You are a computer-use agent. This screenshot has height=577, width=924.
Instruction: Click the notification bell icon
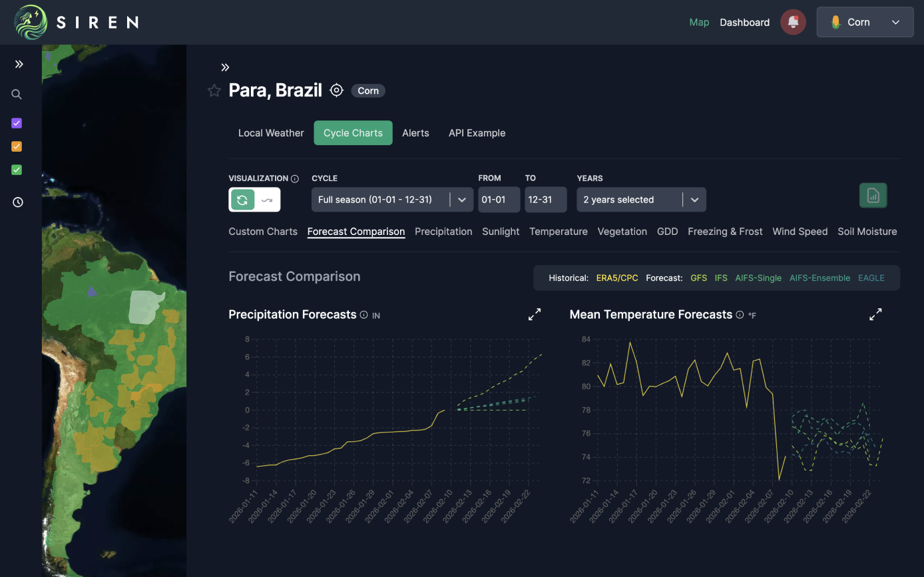[x=793, y=22]
